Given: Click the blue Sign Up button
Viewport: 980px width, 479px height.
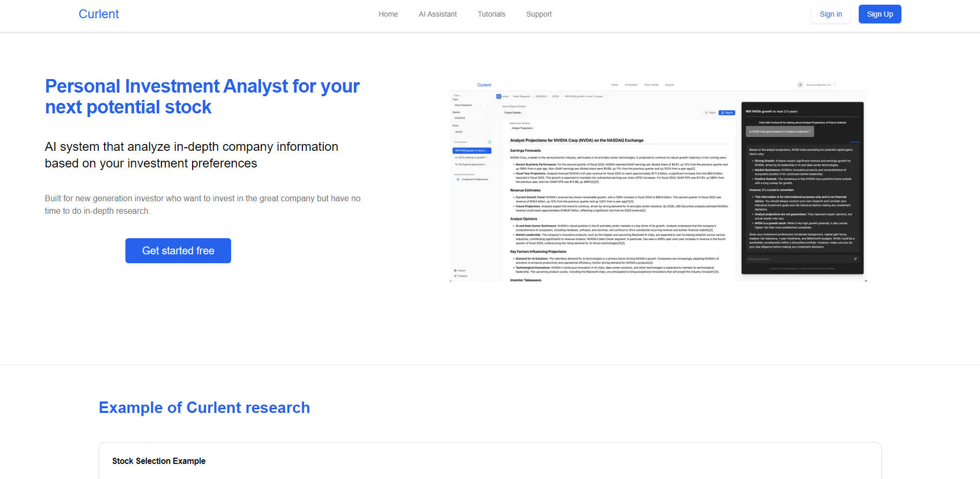Looking at the screenshot, I should coord(880,14).
